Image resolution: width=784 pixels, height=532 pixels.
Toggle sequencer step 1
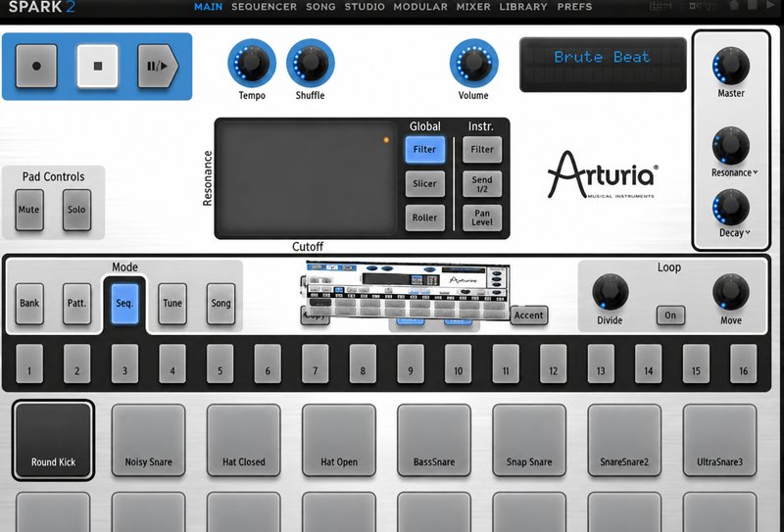(29, 363)
